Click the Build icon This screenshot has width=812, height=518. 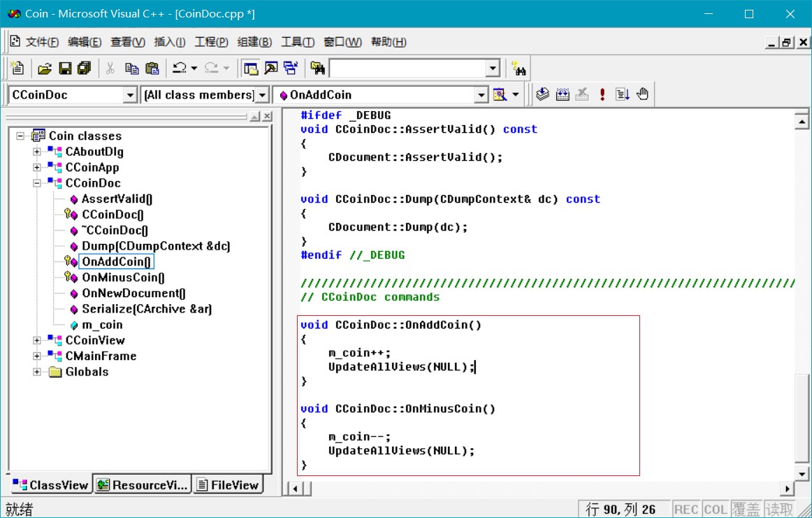(x=563, y=94)
